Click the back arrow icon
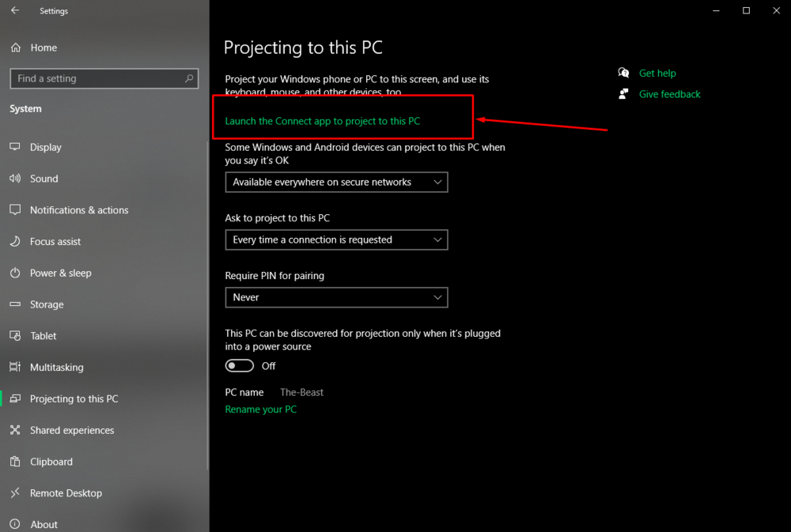Image resolution: width=791 pixels, height=532 pixels. [x=15, y=11]
